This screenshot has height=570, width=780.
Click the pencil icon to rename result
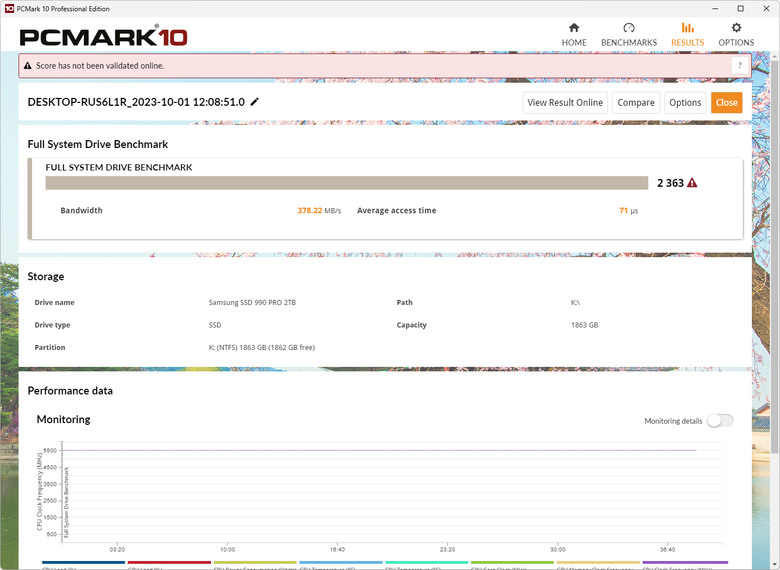255,101
